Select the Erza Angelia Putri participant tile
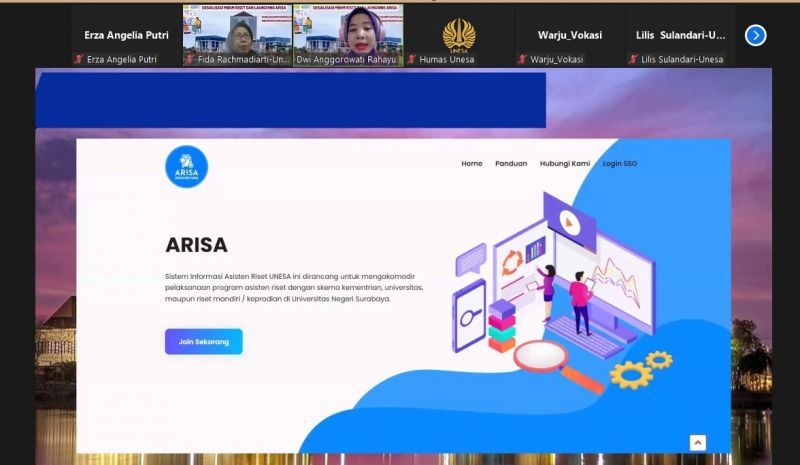The height and width of the screenshot is (465, 800). (x=127, y=35)
